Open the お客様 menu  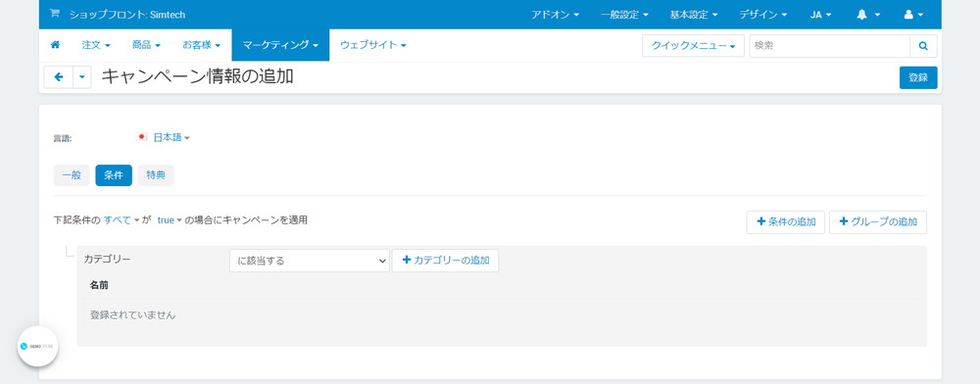click(x=201, y=45)
